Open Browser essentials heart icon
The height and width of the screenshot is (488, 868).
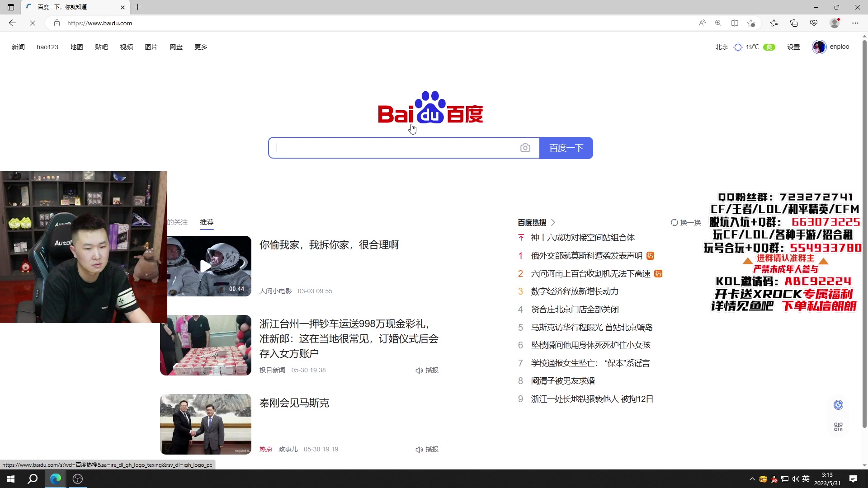[x=814, y=23]
